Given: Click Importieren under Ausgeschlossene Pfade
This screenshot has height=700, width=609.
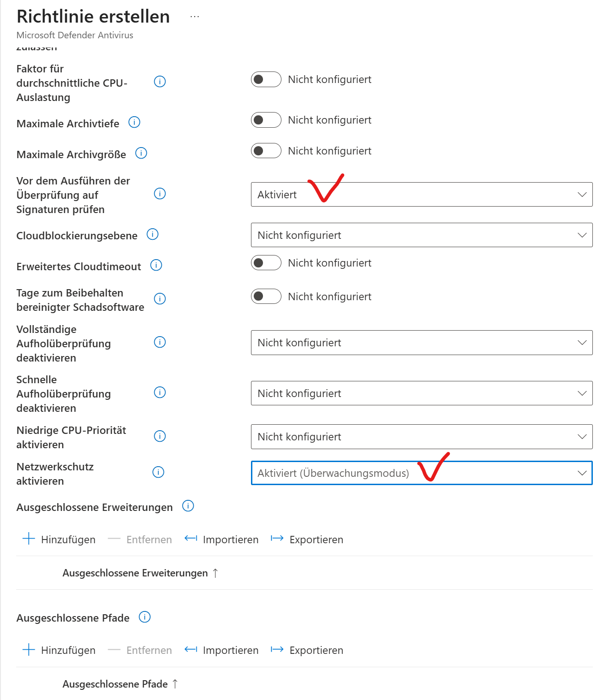Looking at the screenshot, I should 222,650.
